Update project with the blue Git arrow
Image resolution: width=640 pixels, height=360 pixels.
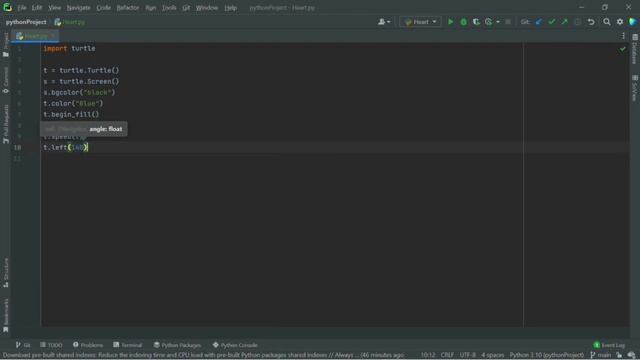(539, 22)
